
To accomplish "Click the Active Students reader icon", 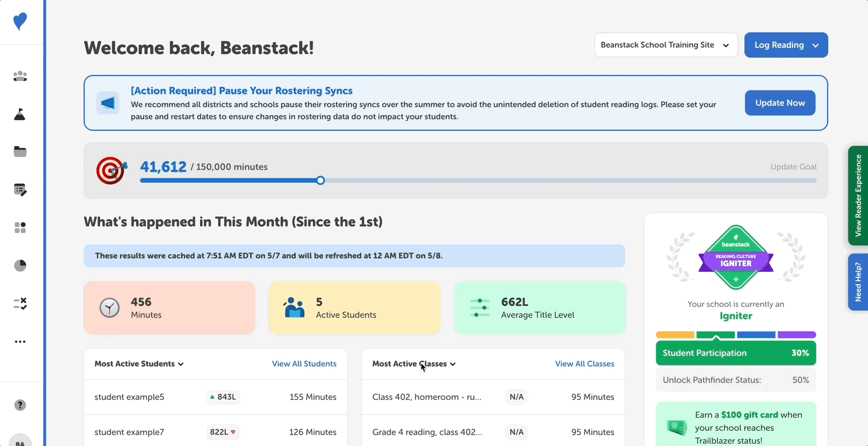I will [294, 308].
